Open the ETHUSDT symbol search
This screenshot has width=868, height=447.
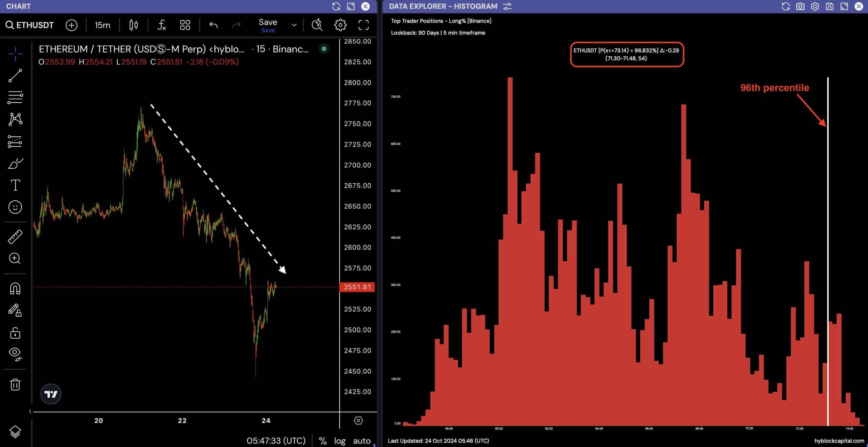click(x=30, y=25)
